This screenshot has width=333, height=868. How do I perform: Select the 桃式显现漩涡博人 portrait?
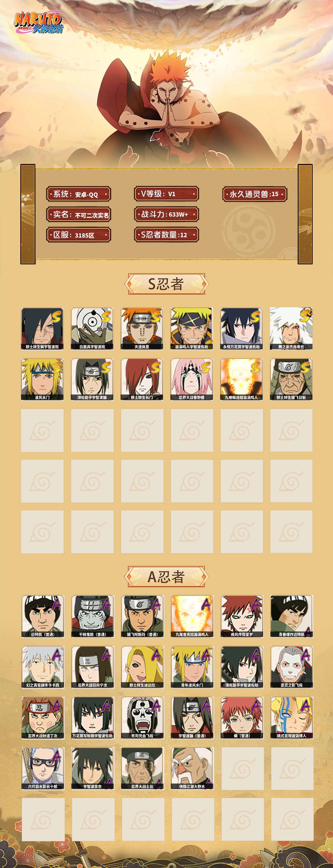pos(292,718)
